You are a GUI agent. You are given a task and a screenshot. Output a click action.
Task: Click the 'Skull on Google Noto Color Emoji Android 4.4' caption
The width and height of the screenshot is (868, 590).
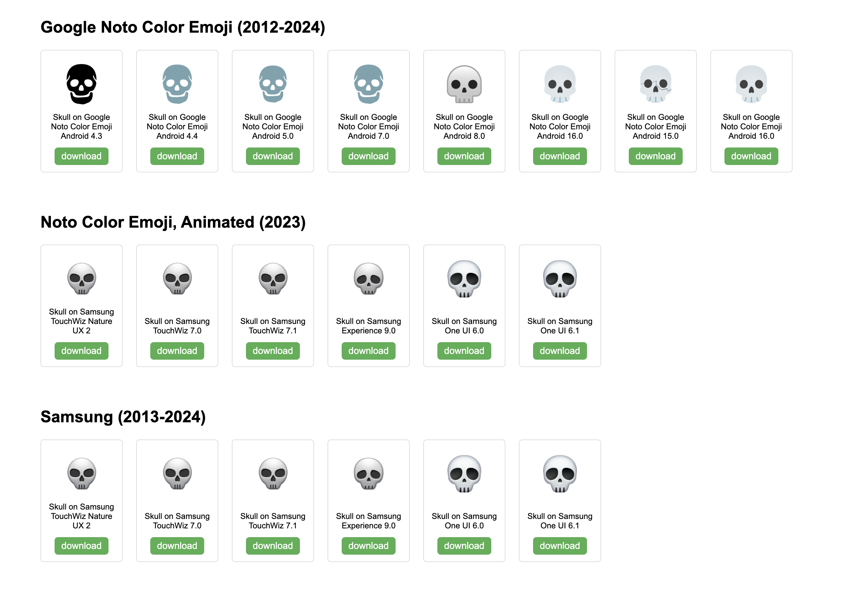tap(177, 127)
